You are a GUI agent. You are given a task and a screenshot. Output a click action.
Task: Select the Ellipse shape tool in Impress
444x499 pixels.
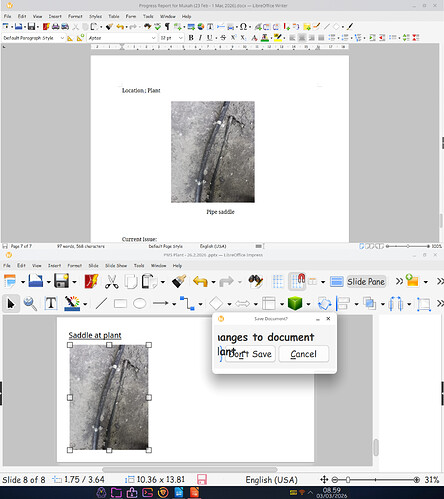pyautogui.click(x=139, y=304)
